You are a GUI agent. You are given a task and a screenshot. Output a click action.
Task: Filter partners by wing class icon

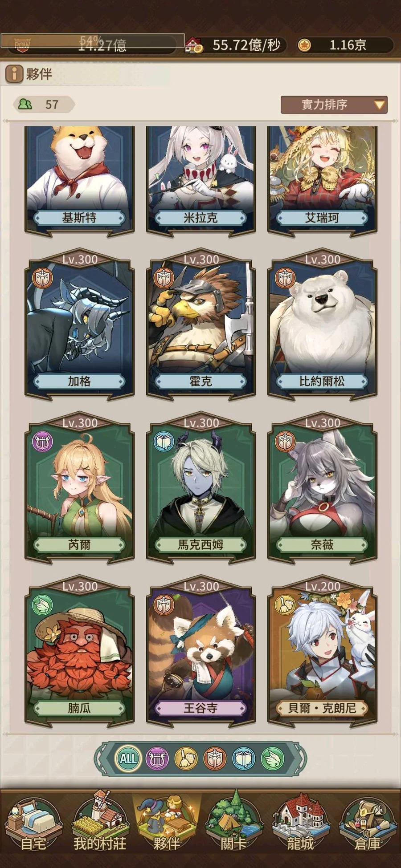pyautogui.click(x=272, y=758)
